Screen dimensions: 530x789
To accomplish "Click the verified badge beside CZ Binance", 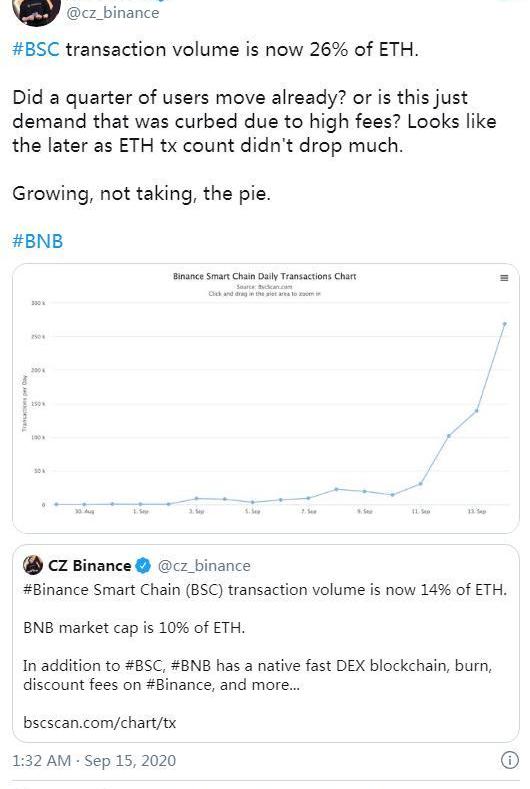I will click(x=143, y=566).
